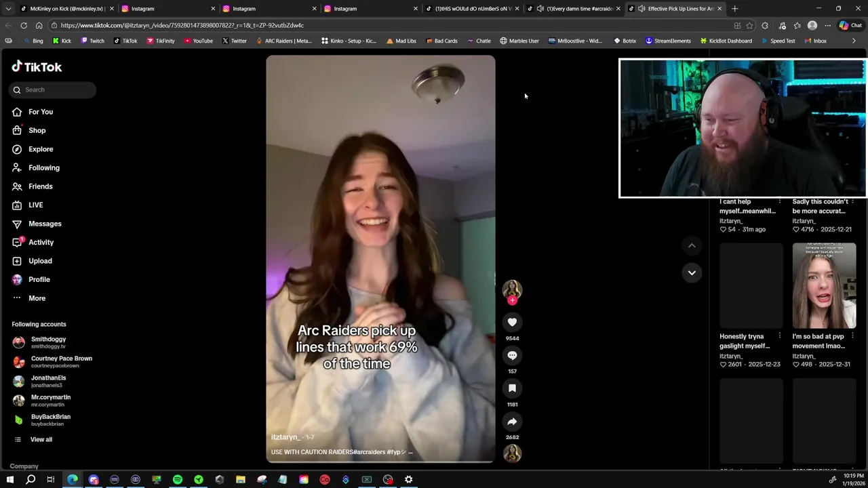This screenshot has width=868, height=488.
Task: Open the Company footer section
Action: (24, 466)
